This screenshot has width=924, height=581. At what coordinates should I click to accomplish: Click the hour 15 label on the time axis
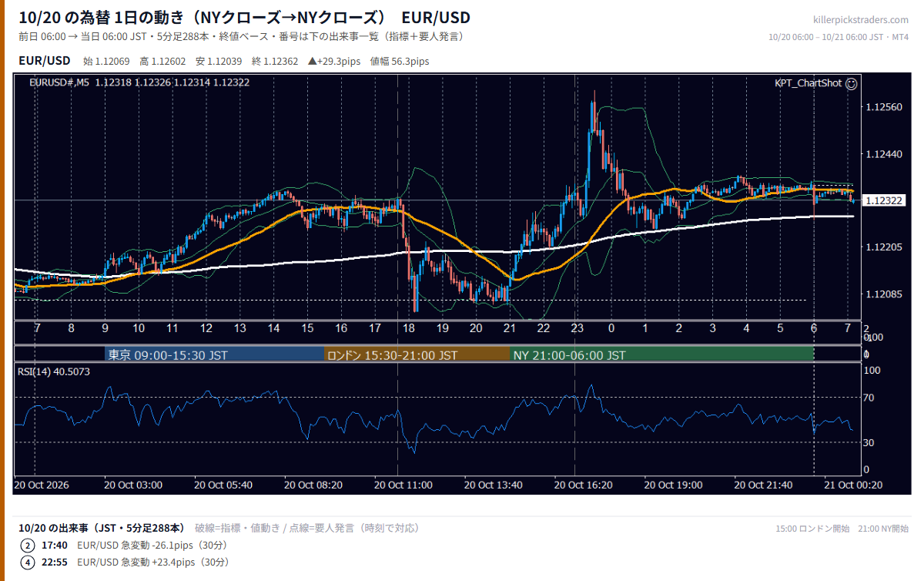click(307, 328)
